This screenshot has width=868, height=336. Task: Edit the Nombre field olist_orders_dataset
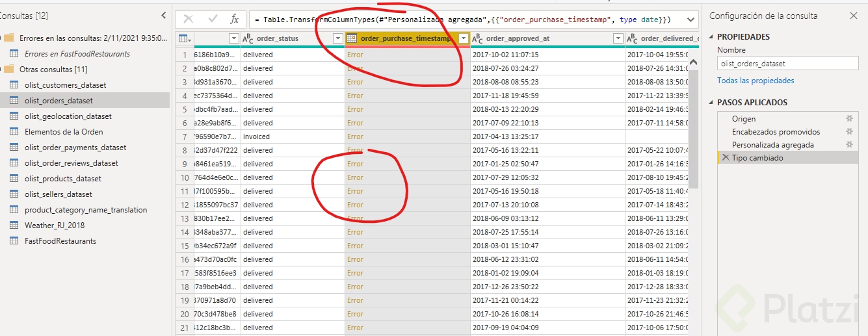[787, 64]
